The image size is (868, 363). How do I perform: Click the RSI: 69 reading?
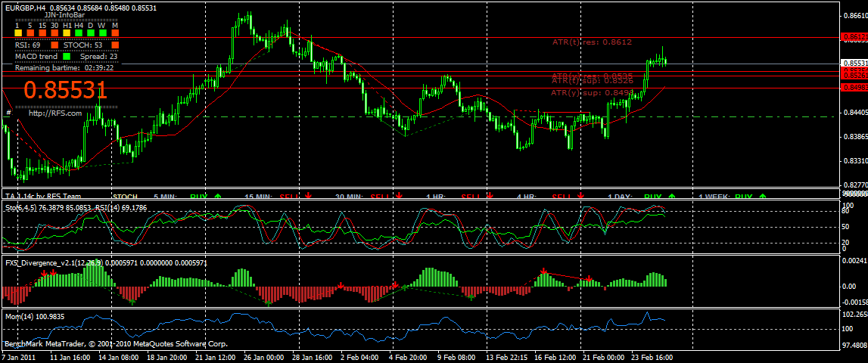(x=28, y=45)
